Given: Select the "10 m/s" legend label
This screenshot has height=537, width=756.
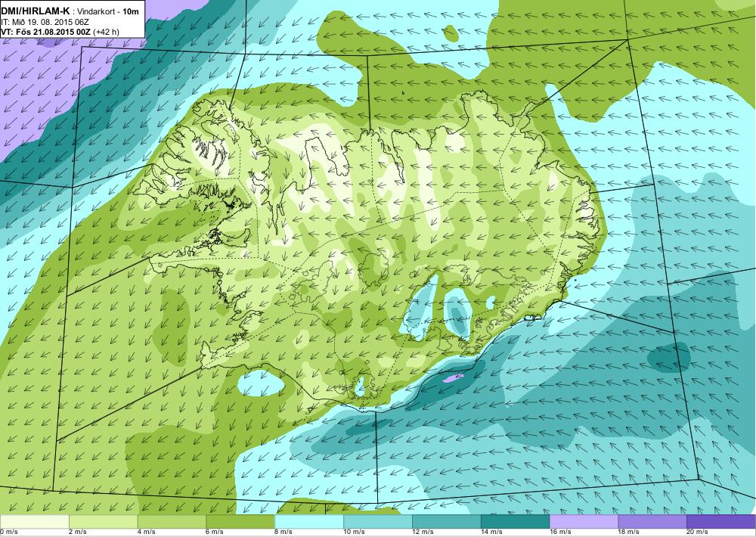Looking at the screenshot, I should click(x=354, y=532).
